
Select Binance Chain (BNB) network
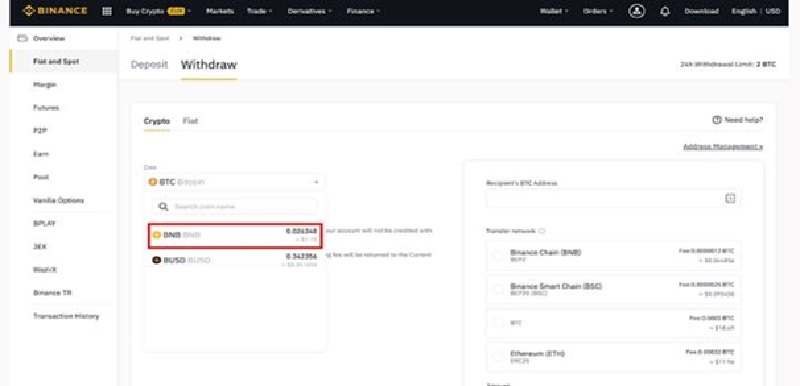(614, 256)
